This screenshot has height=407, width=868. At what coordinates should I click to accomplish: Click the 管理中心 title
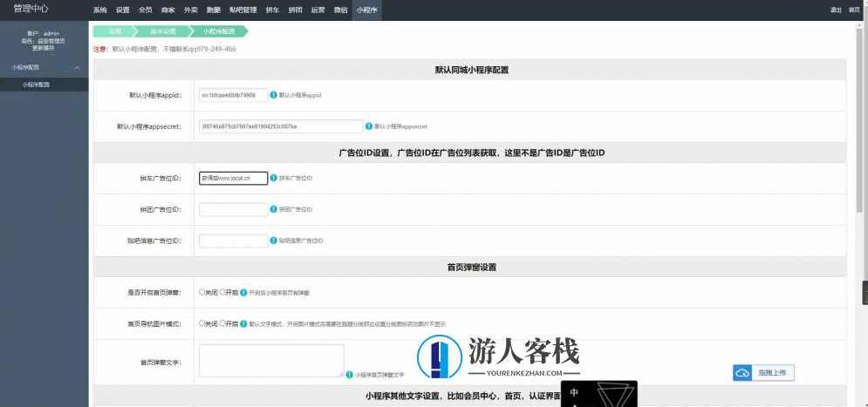31,10
